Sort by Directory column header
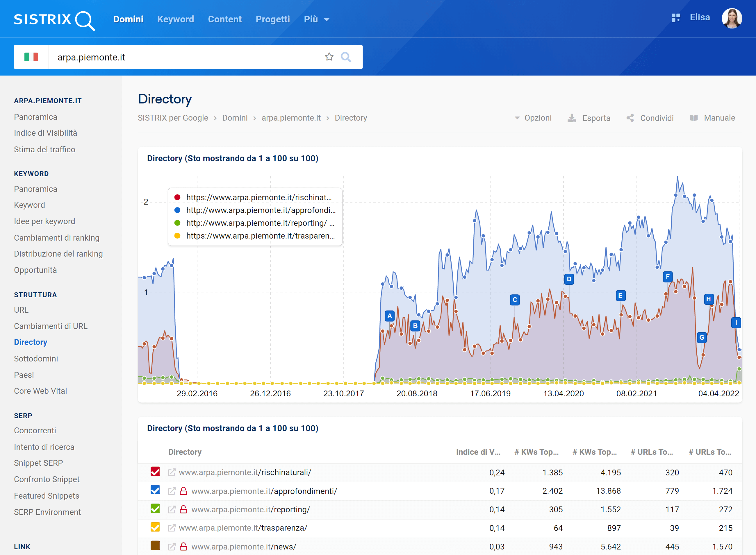The height and width of the screenshot is (555, 756). coord(185,452)
